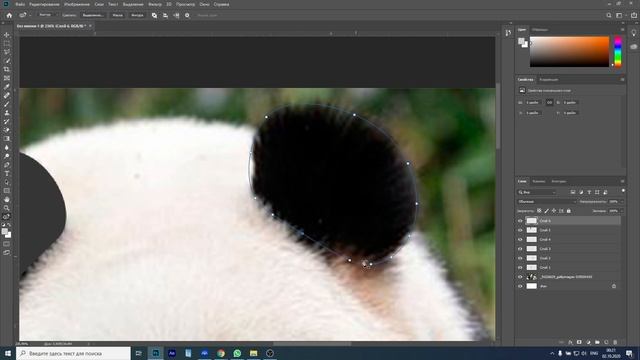Hide the Слой 5 layer

(520, 230)
